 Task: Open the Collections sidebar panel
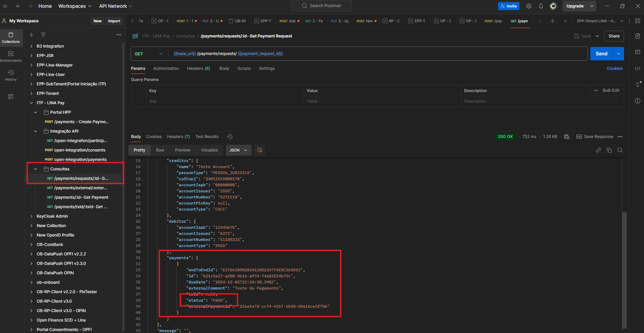point(11,37)
